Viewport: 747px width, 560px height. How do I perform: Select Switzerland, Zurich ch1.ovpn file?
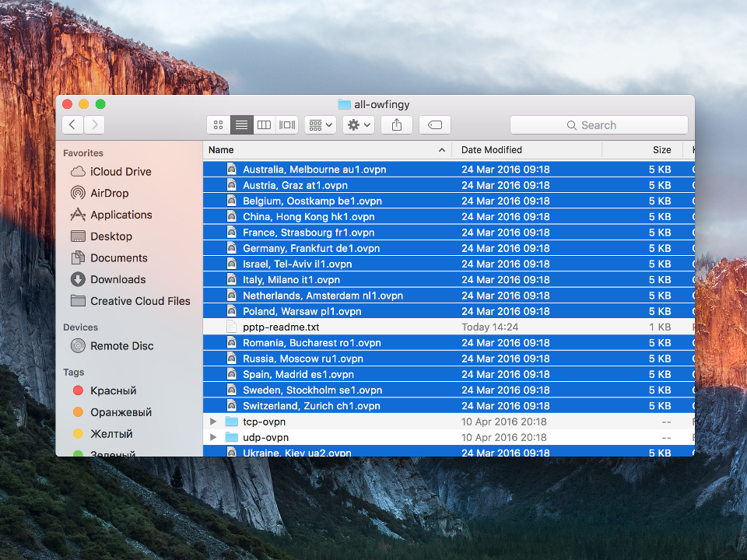pos(449,406)
